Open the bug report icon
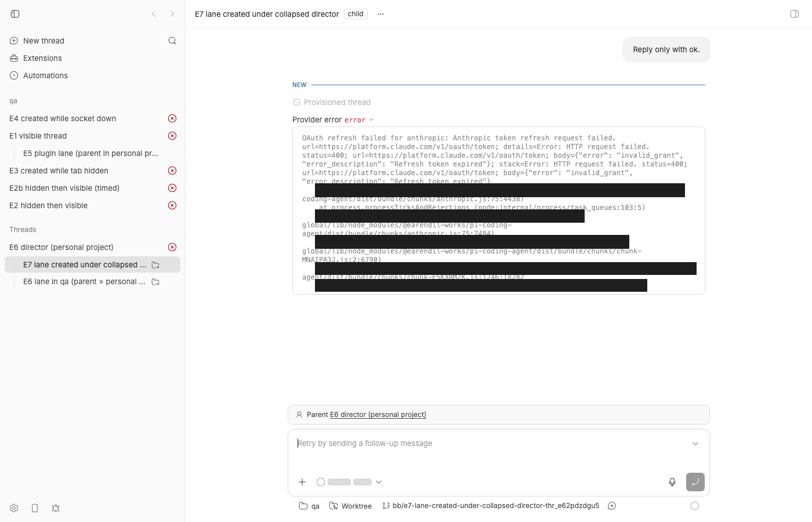 pos(56,508)
